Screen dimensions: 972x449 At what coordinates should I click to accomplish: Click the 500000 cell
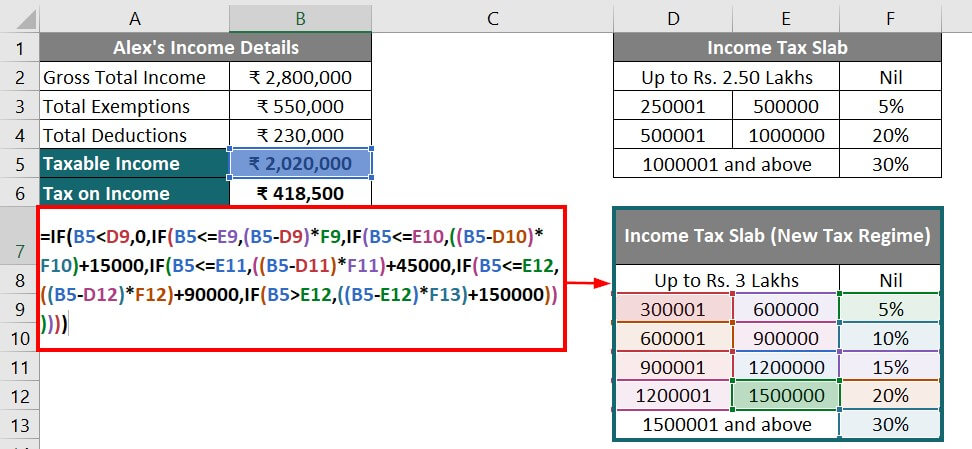click(x=786, y=106)
